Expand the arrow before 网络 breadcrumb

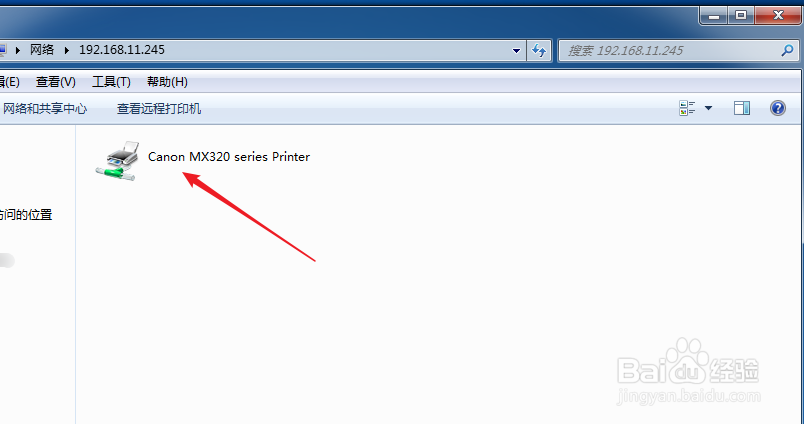coord(18,50)
